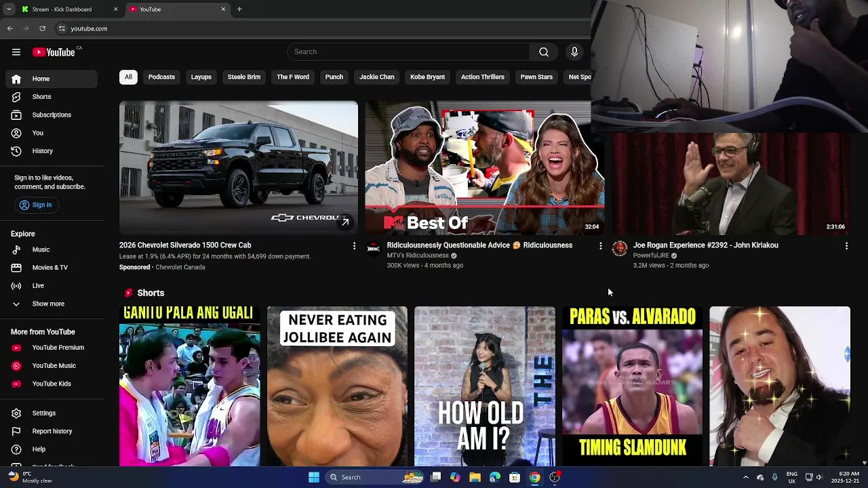Select The F Word filter chip
The height and width of the screenshot is (488, 868).
pyautogui.click(x=293, y=77)
